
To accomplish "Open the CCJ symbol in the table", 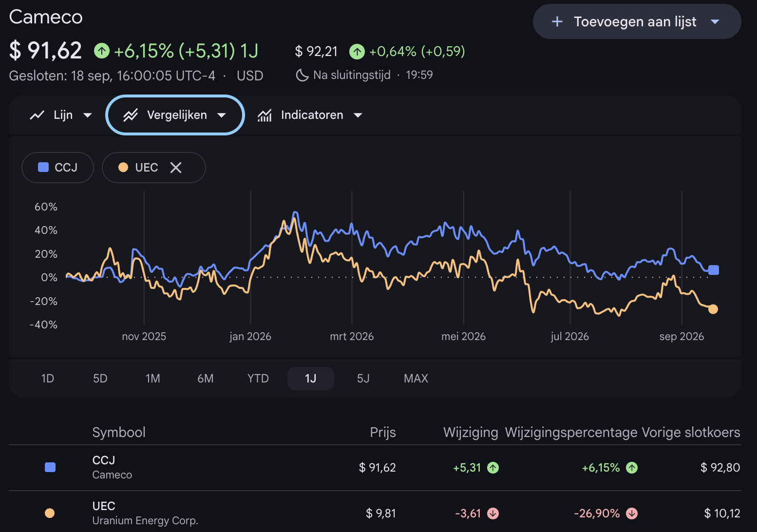I will 104,460.
